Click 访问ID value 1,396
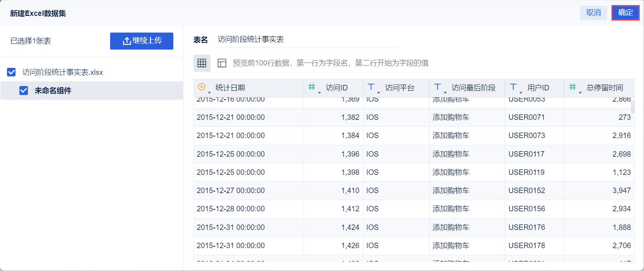The image size is (644, 271). tap(350, 154)
